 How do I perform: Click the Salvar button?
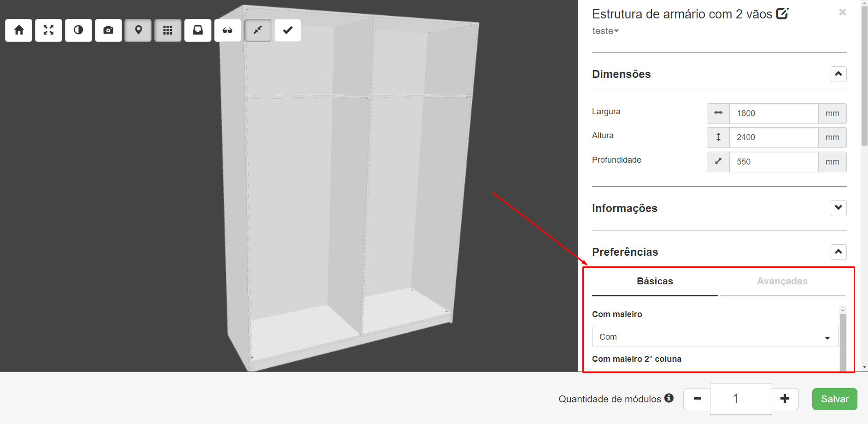pyautogui.click(x=834, y=399)
